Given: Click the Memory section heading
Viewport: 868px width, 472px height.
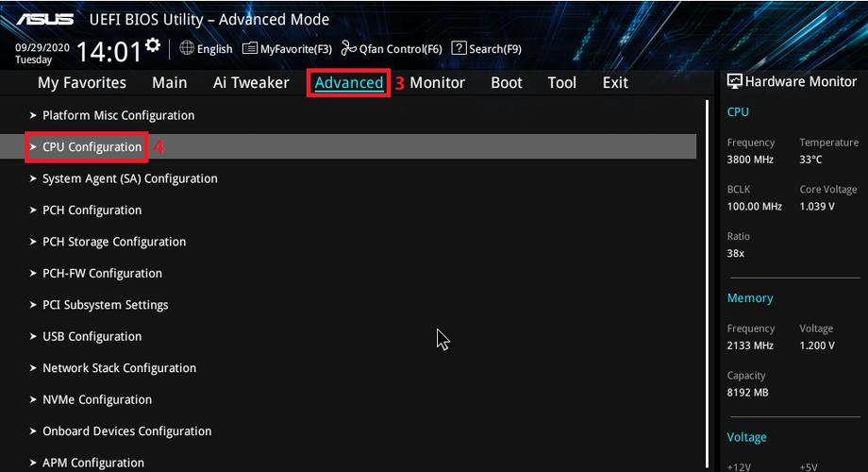Looking at the screenshot, I should tap(749, 298).
